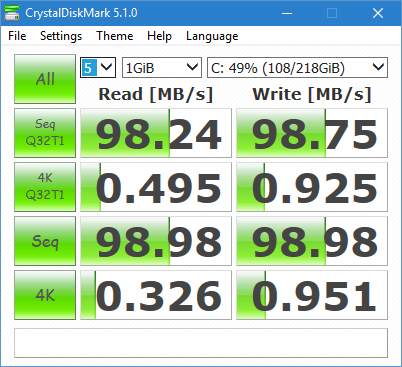Select the 4K write value 0.951
Viewport: 402px width, 367px height.
(312, 295)
